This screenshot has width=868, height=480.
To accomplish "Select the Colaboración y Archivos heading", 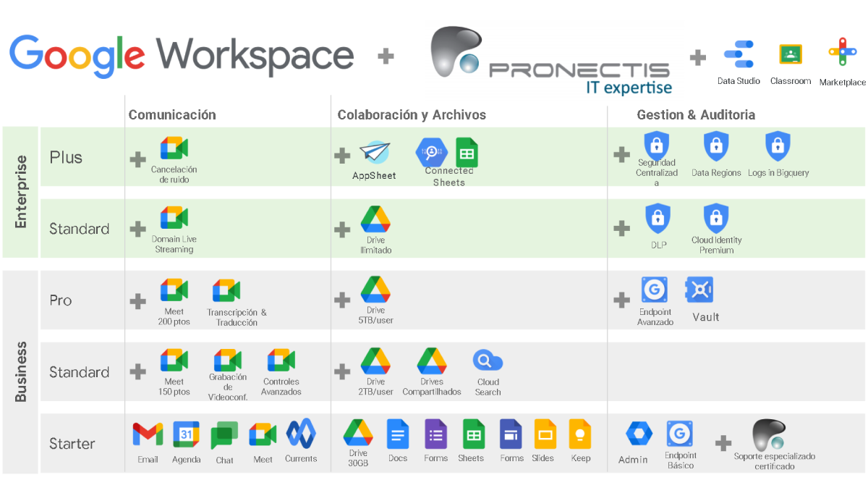I will (412, 115).
